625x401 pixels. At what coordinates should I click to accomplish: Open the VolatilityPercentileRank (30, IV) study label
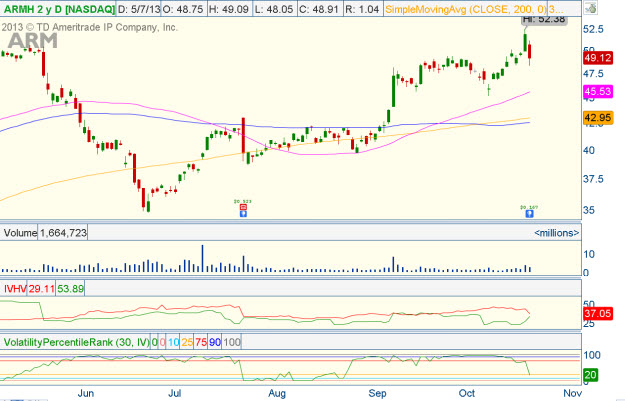[74, 341]
